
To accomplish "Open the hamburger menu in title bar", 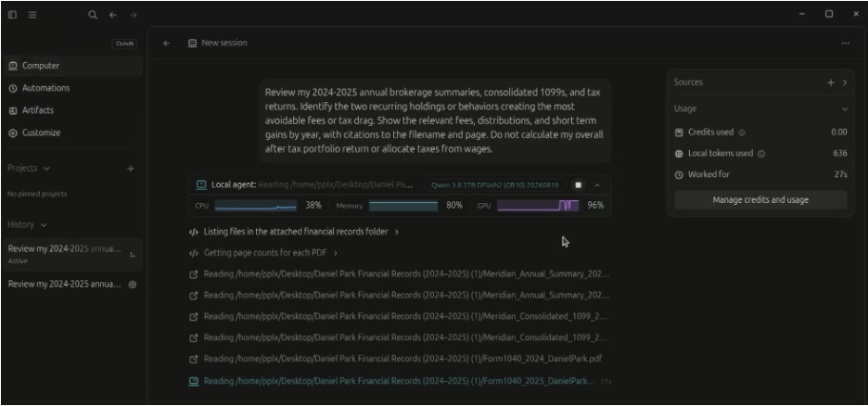I will click(x=32, y=15).
